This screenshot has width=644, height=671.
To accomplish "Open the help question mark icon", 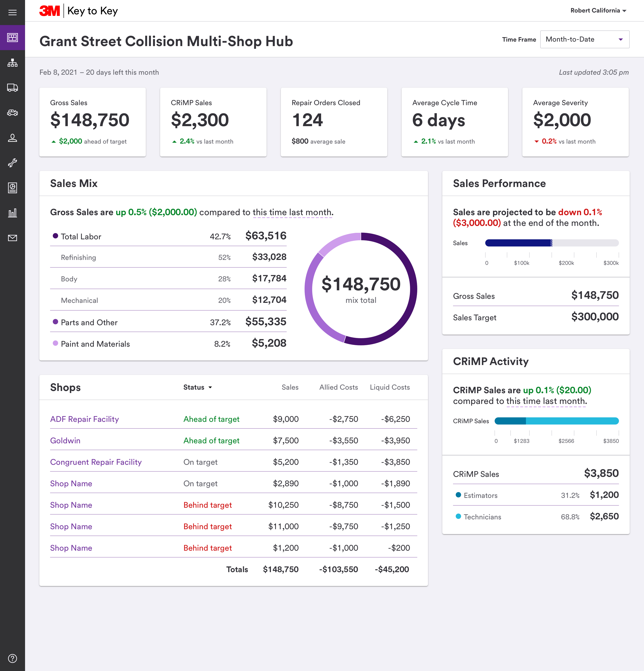I will pyautogui.click(x=12, y=658).
